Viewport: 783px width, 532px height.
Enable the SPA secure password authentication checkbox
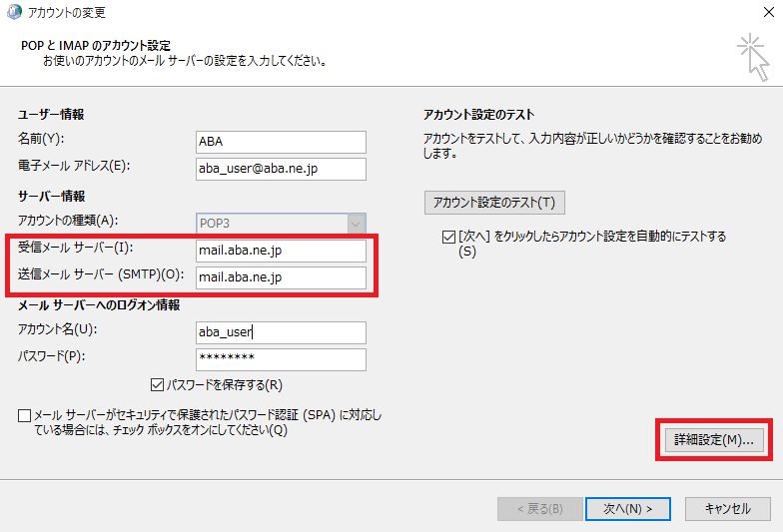click(x=24, y=415)
